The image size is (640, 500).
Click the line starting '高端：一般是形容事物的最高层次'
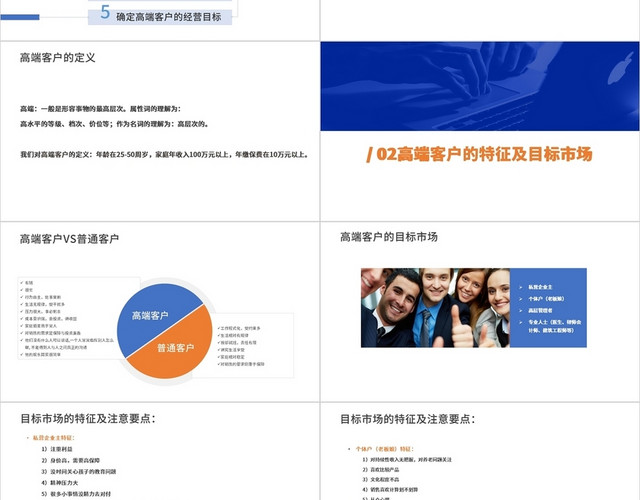click(100, 109)
